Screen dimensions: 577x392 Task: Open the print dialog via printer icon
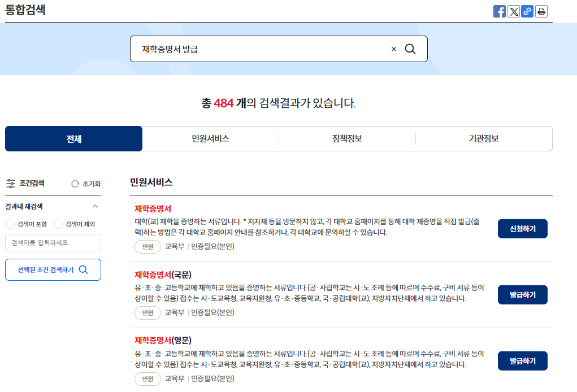541,11
